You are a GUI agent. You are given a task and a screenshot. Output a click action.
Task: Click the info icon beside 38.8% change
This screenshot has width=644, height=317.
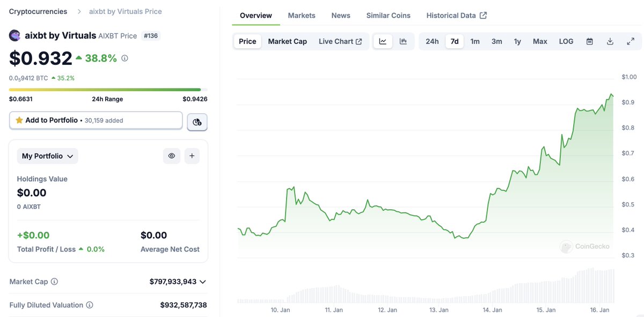pyautogui.click(x=125, y=58)
